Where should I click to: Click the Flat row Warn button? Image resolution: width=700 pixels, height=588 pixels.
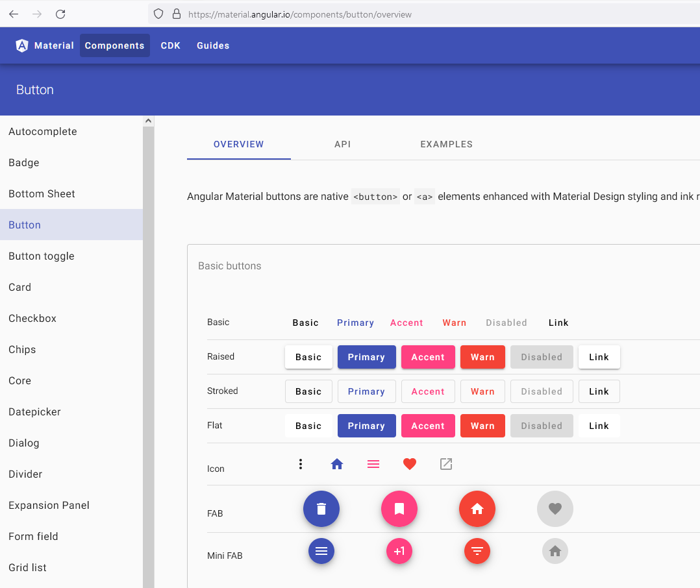coord(482,426)
